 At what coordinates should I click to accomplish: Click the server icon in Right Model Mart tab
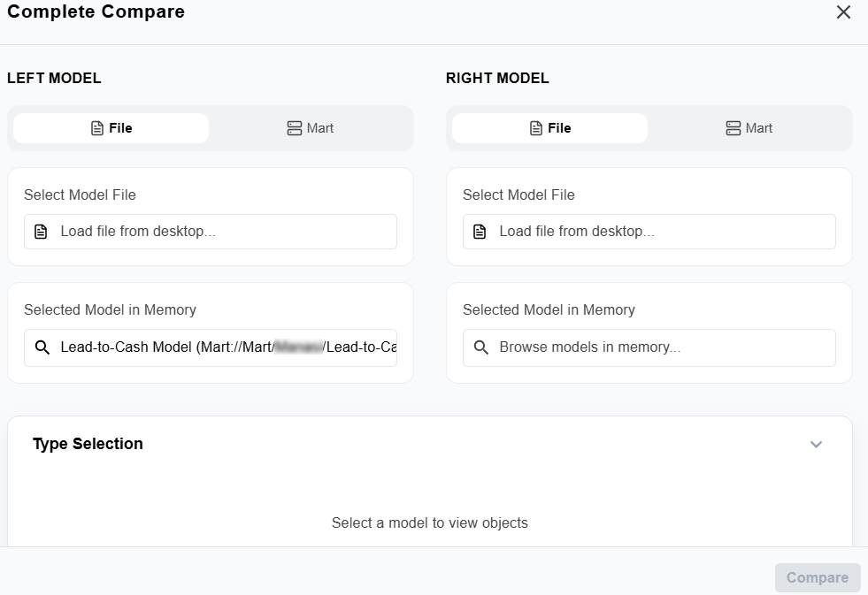pos(734,128)
